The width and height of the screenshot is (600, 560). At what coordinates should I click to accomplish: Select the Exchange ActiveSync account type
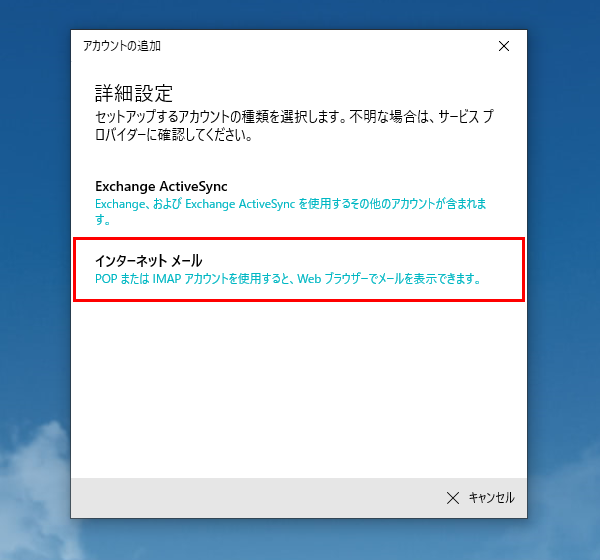pos(298,203)
